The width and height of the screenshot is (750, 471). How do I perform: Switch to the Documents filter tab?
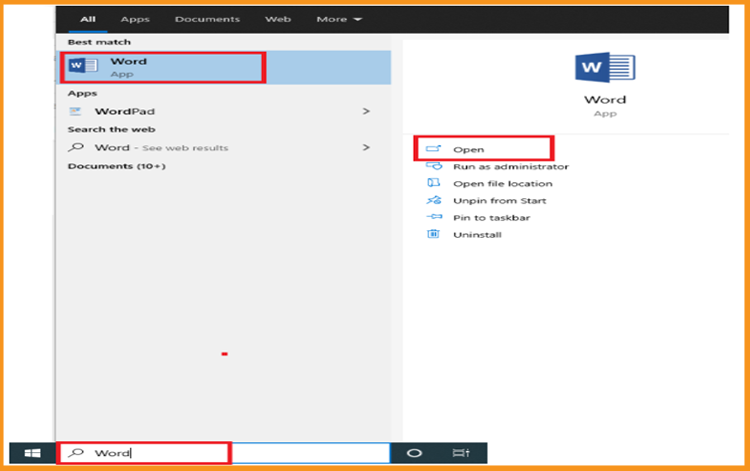tap(207, 19)
